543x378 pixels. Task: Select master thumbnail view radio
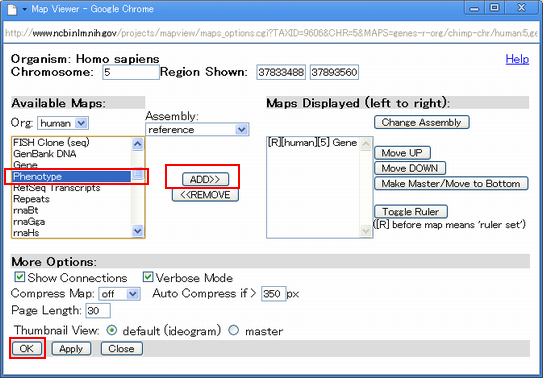tap(234, 331)
